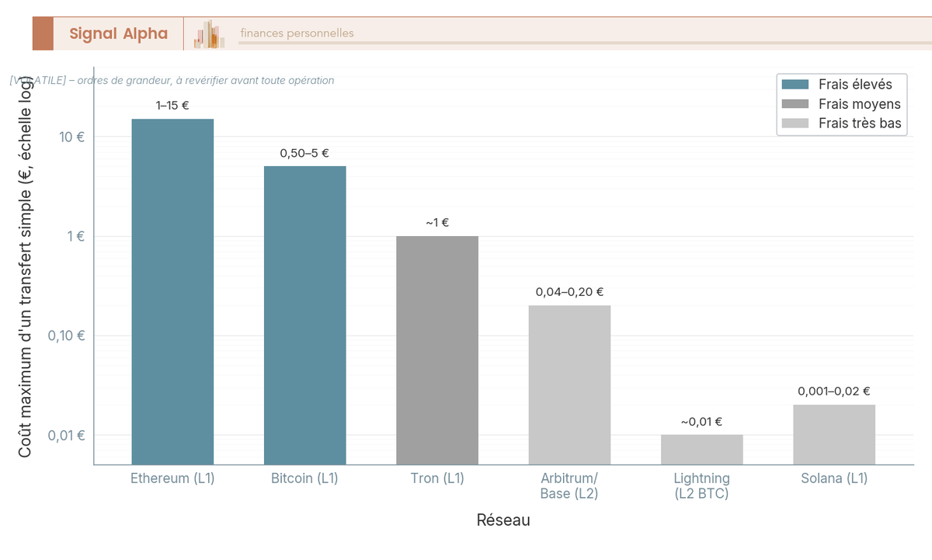The height and width of the screenshot is (560, 932).
Task: Click the 10 € y-axis tick label
Action: point(71,137)
